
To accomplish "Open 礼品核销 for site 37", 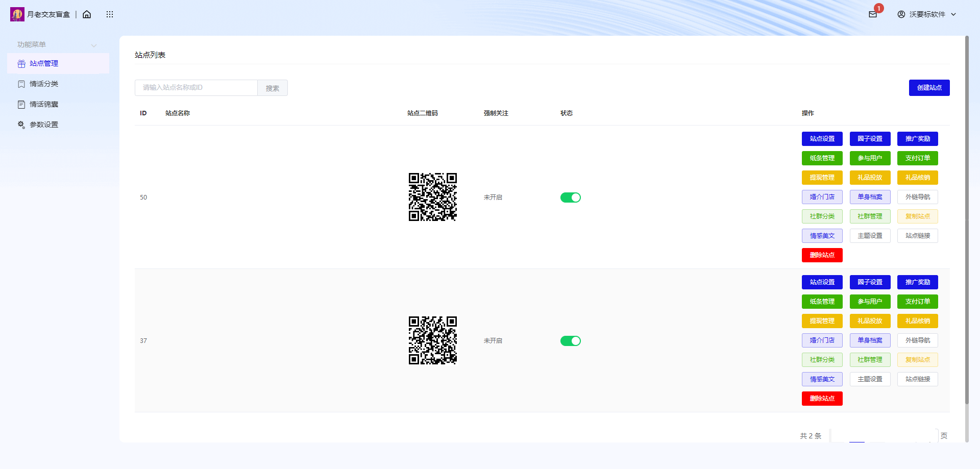I will pos(918,321).
